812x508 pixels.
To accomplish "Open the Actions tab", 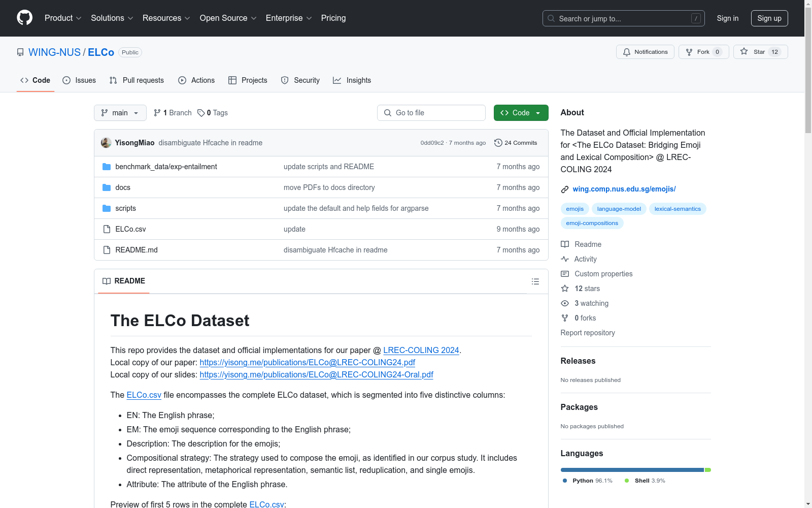I will click(196, 80).
